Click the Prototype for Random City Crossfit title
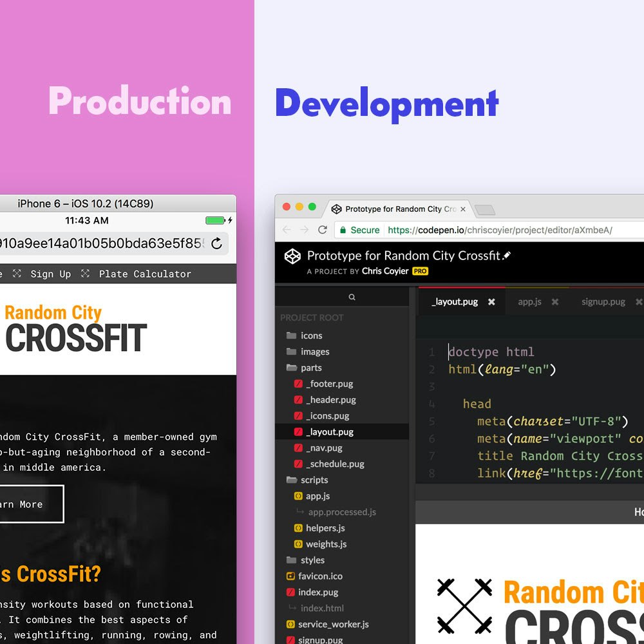 pos(403,256)
